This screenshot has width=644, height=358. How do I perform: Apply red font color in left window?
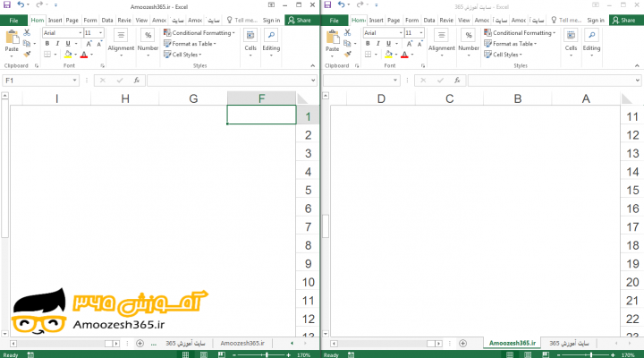click(84, 55)
